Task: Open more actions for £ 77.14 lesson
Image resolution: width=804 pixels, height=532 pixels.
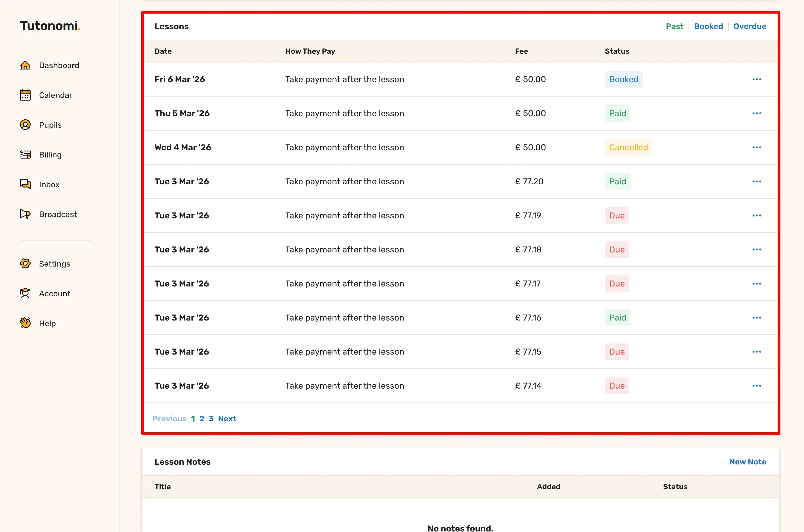Action: [x=756, y=386]
